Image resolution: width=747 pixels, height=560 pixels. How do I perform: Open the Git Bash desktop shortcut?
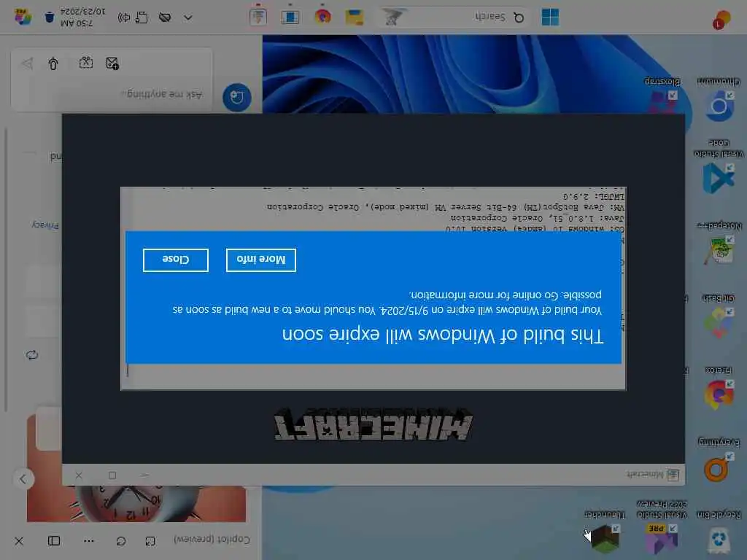(719, 315)
